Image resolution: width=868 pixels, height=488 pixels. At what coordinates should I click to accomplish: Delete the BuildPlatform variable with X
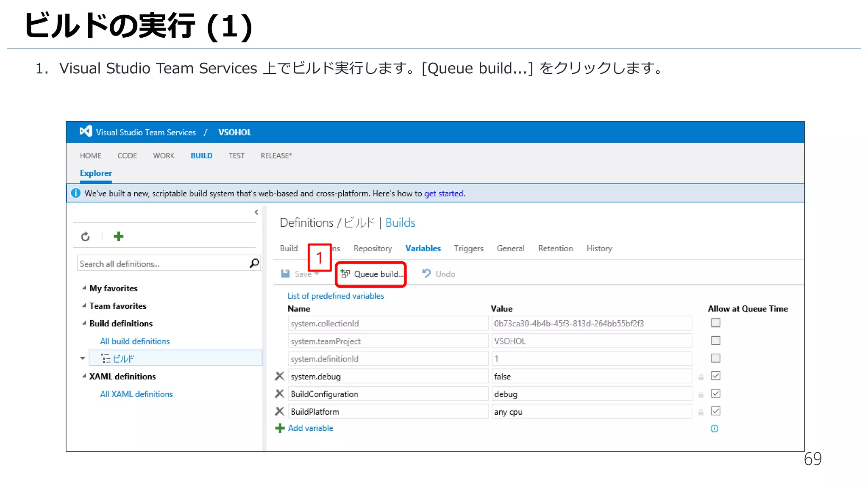[279, 411]
